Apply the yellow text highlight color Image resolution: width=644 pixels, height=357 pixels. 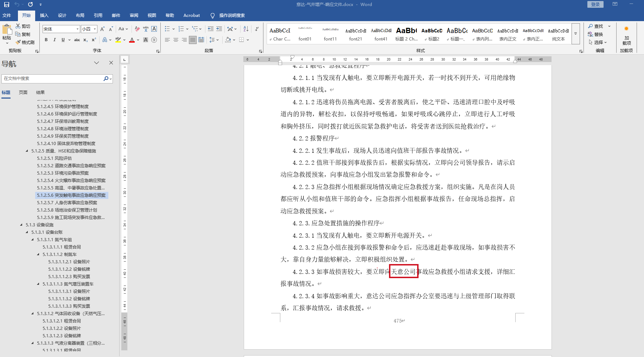pos(118,40)
